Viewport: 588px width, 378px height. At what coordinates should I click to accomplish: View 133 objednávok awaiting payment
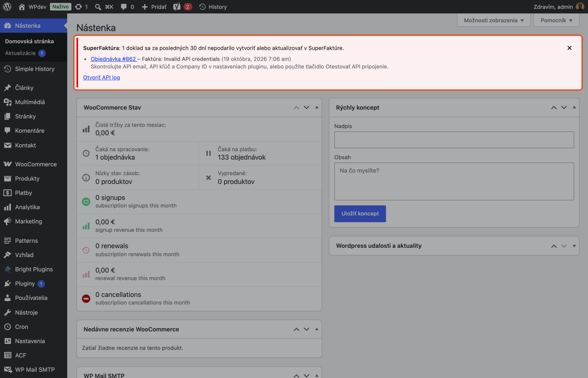[x=242, y=157]
